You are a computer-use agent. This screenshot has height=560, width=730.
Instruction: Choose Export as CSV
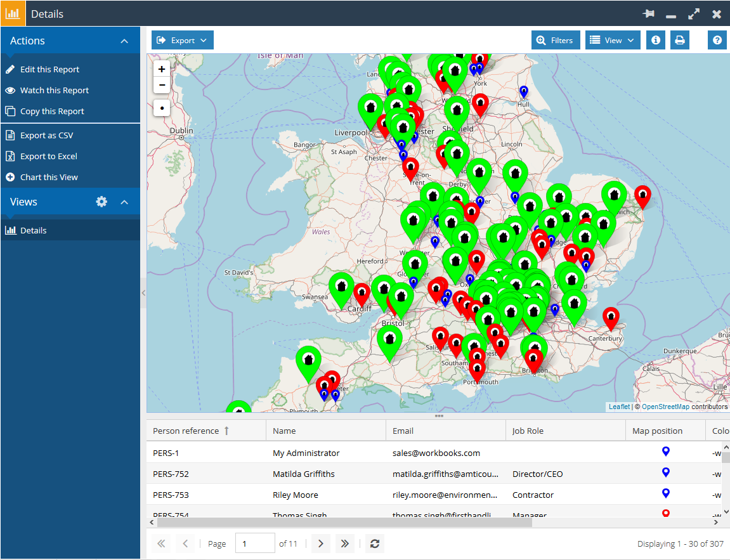pyautogui.click(x=46, y=136)
